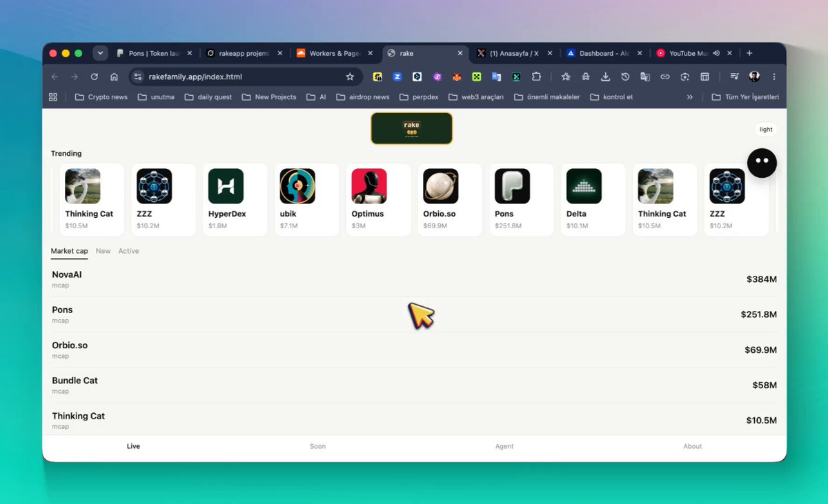Go to the Live section
828x504 pixels.
tap(133, 446)
